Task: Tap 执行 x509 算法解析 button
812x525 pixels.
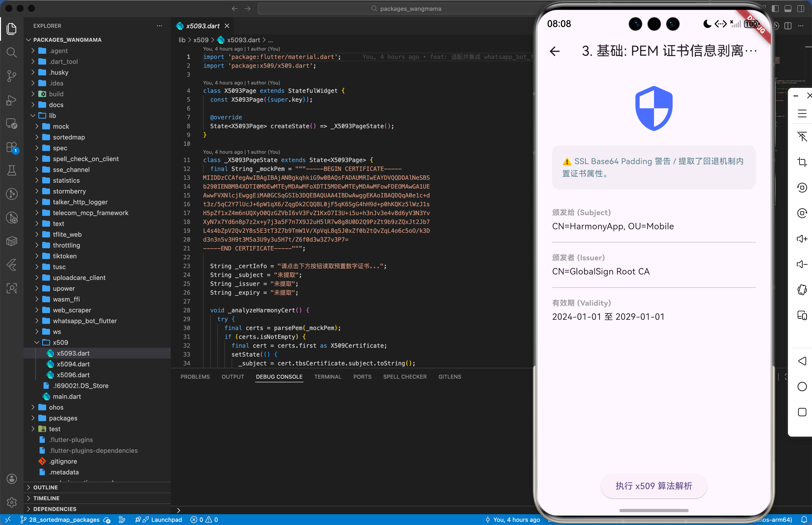Action: pos(653,486)
